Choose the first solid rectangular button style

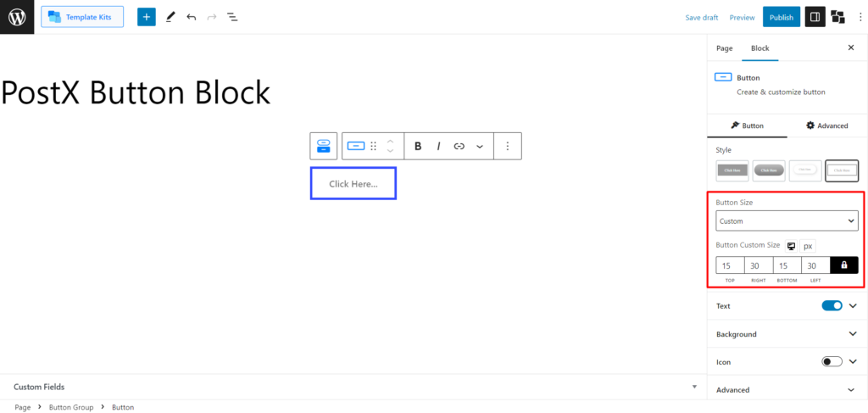click(732, 170)
